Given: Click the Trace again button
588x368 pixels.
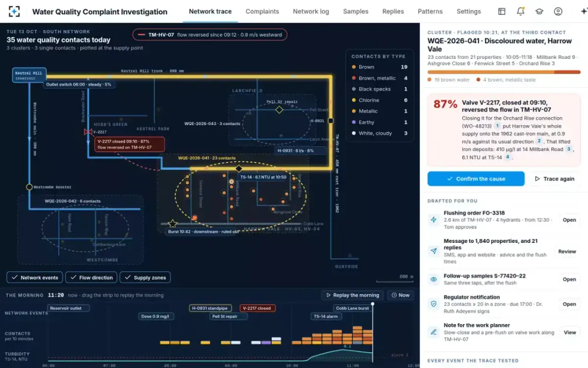Looking at the screenshot, I should [x=554, y=179].
